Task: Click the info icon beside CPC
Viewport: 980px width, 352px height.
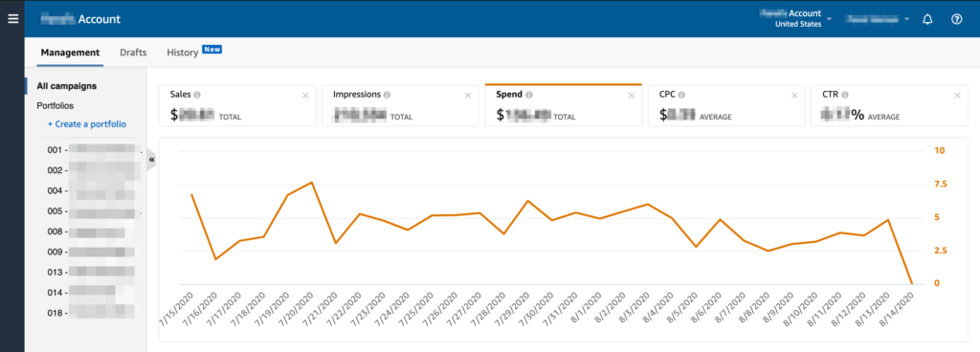Action: pyautogui.click(x=681, y=96)
